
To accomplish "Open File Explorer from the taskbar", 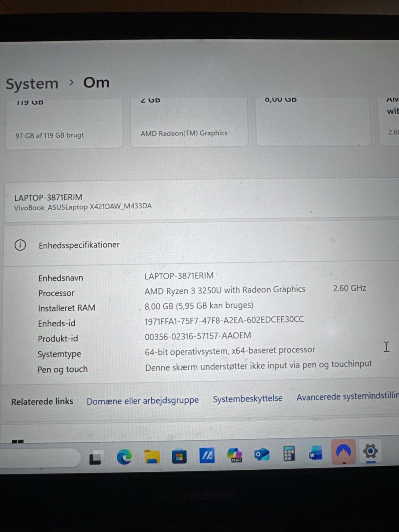I will coord(152,457).
